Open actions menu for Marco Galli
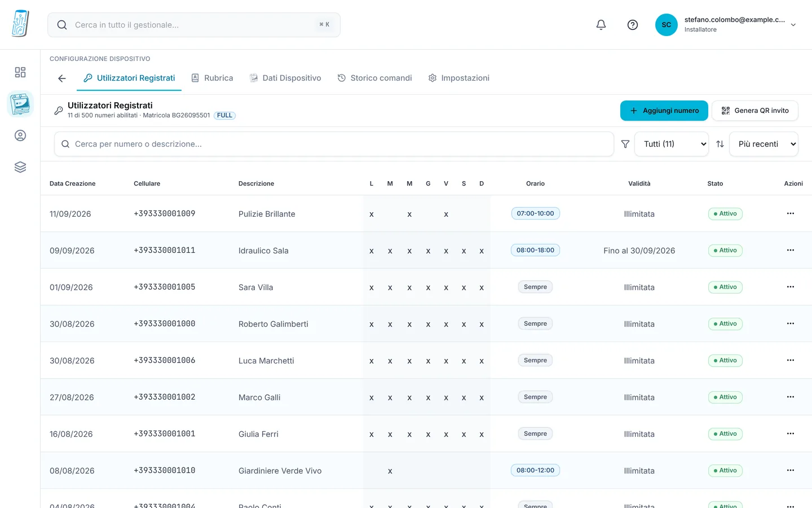The width and height of the screenshot is (812, 508). pyautogui.click(x=791, y=397)
